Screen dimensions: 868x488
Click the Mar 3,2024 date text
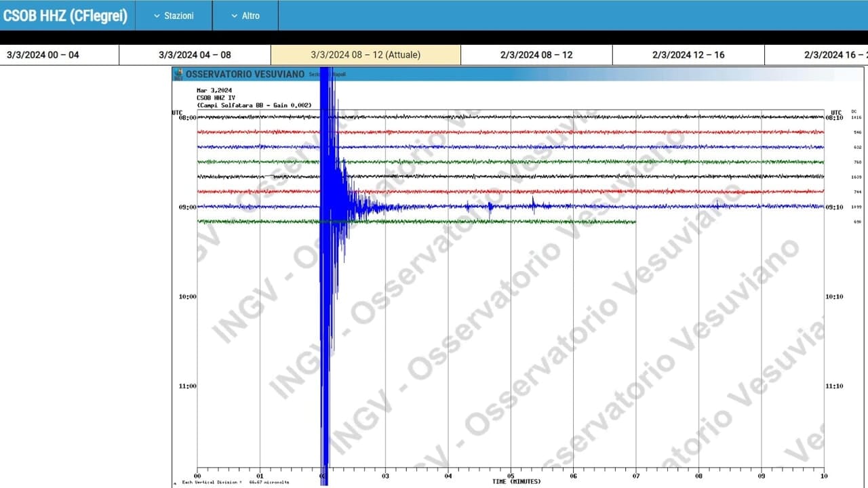coord(214,90)
